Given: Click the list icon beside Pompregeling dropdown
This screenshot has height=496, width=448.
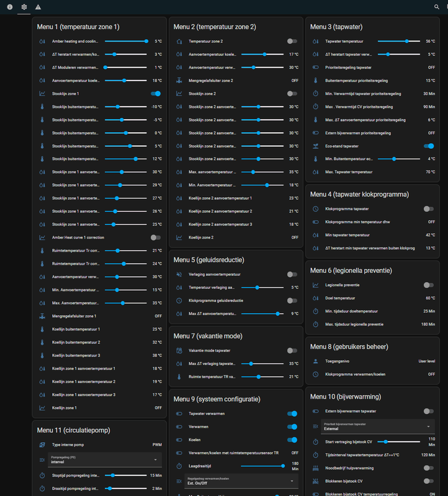Looking at the screenshot, I should tap(42, 460).
